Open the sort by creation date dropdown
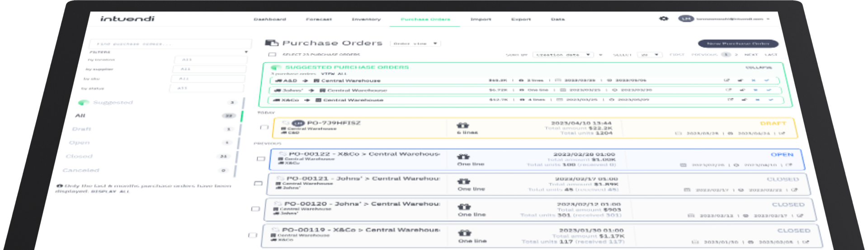This screenshot has height=250, width=868. (x=563, y=55)
